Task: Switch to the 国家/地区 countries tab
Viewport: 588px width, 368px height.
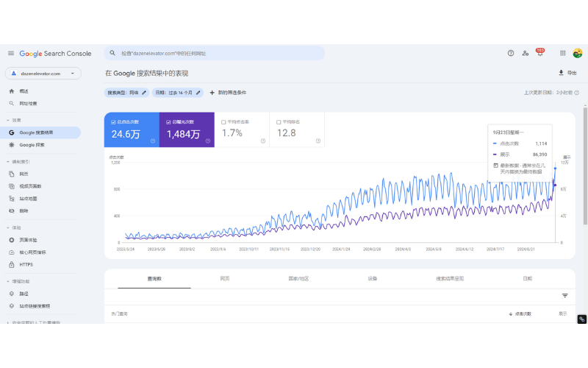Action: [298, 279]
